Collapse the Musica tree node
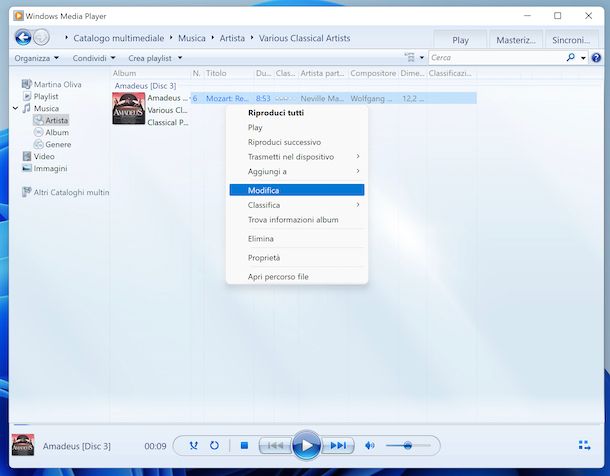 [16, 108]
